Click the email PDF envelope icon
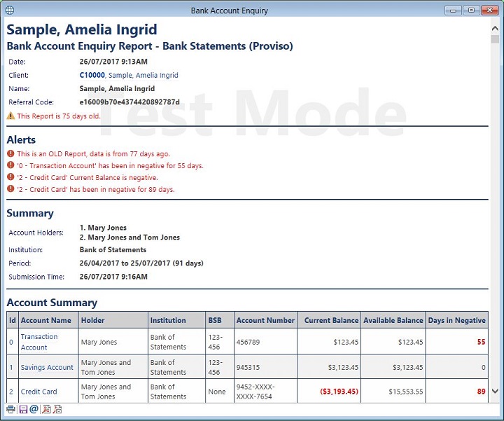Viewport: 504px width, 421px height. click(x=57, y=409)
